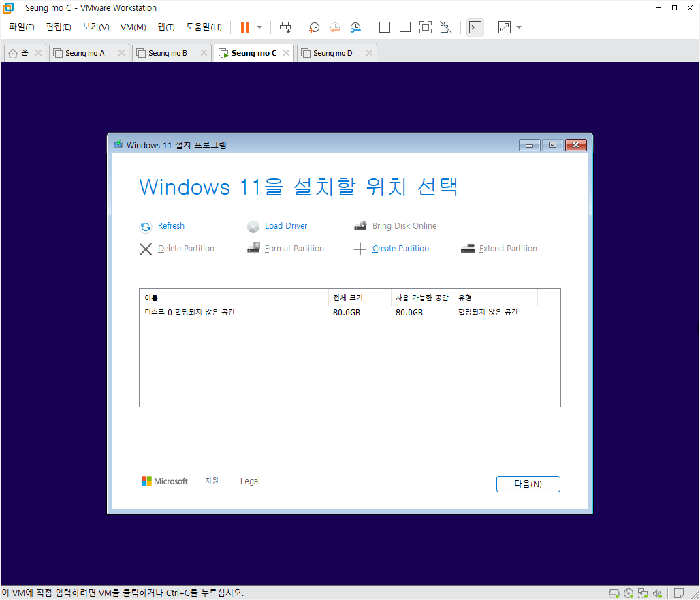Toggle the console view icon
Image resolution: width=700 pixels, height=600 pixels.
coord(475,27)
